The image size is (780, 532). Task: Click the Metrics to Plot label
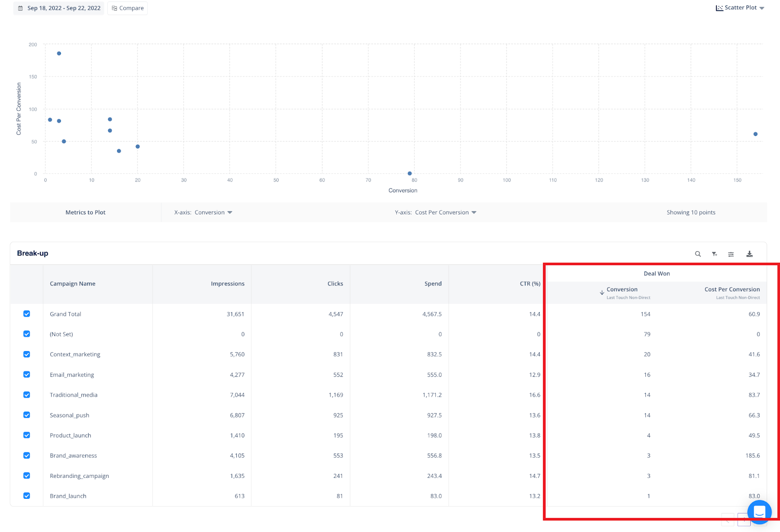pos(85,213)
